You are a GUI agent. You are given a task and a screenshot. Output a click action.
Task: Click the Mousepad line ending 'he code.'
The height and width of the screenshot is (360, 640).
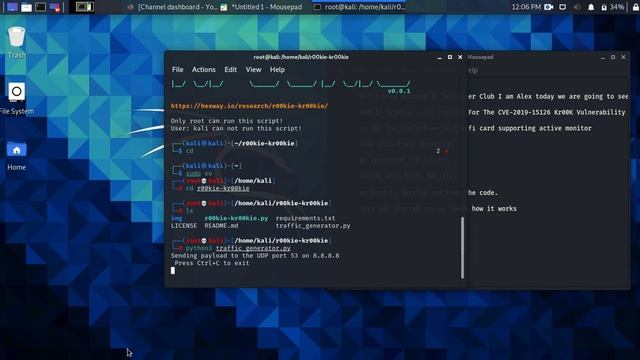[483, 193]
